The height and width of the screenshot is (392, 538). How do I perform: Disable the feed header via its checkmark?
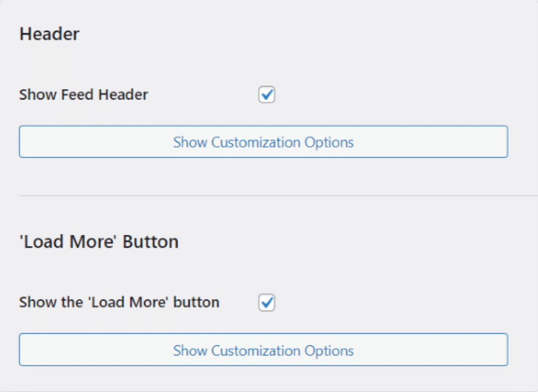tap(267, 94)
